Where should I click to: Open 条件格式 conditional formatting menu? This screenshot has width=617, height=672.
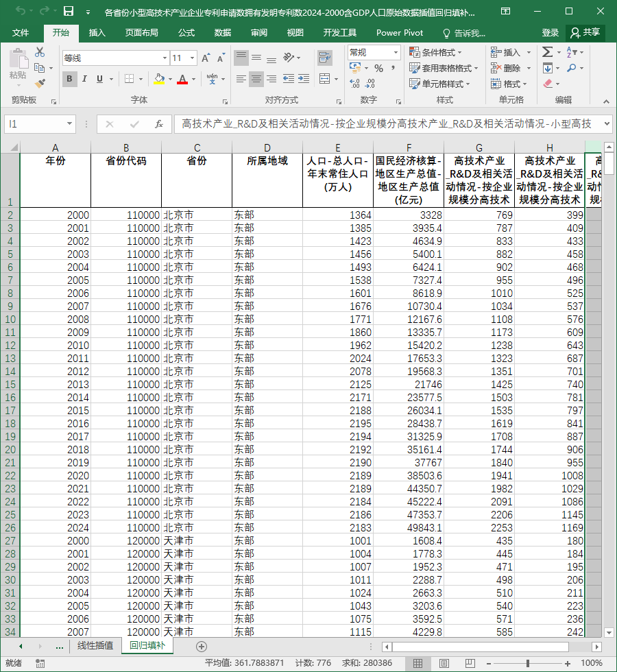pyautogui.click(x=436, y=52)
